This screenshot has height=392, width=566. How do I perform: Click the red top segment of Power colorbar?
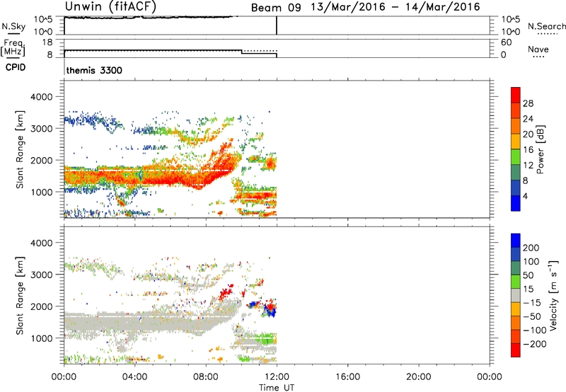(x=516, y=95)
